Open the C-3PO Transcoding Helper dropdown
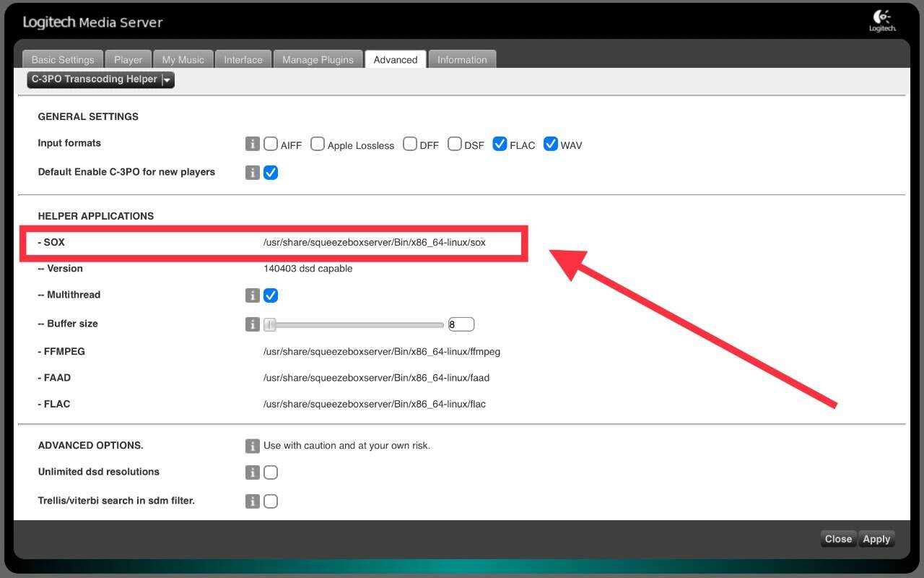 (x=101, y=79)
